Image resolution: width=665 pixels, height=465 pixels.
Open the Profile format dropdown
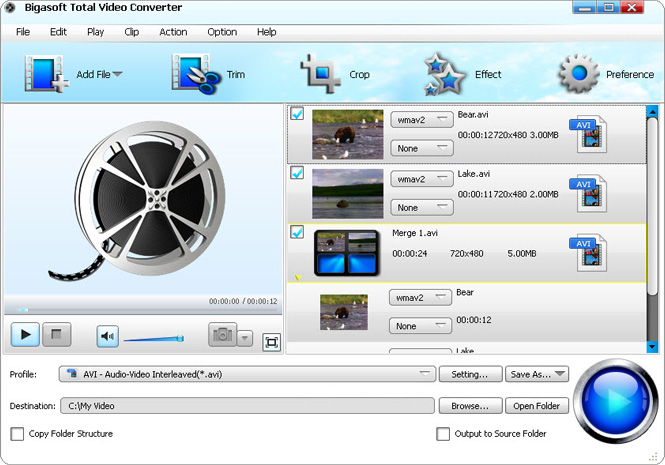247,374
